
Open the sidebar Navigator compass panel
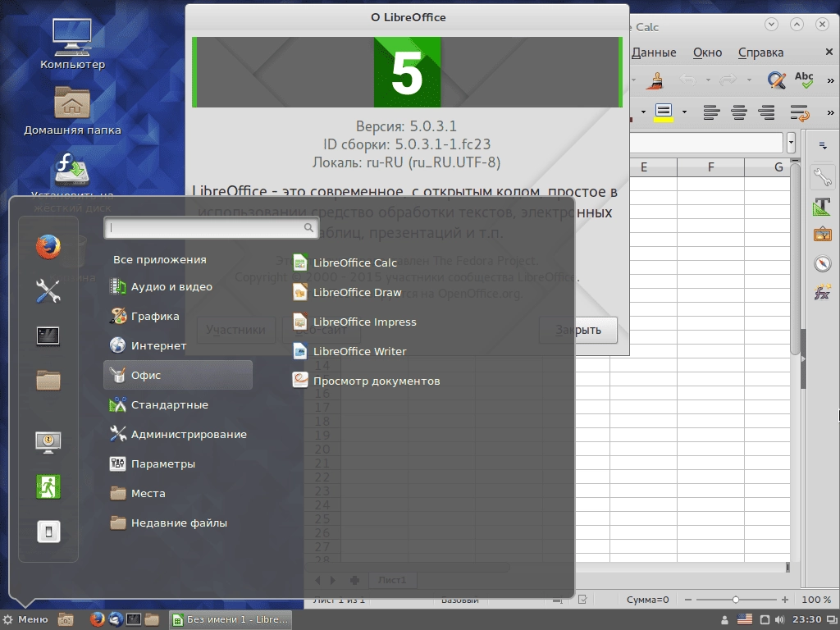coord(822,263)
